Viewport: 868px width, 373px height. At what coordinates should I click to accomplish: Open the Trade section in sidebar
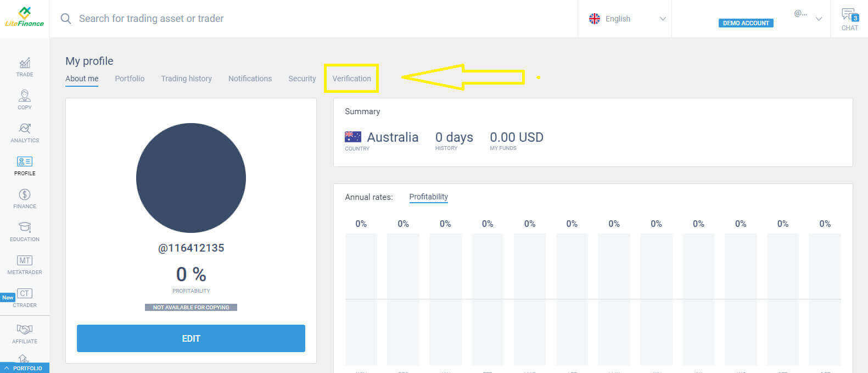click(25, 66)
